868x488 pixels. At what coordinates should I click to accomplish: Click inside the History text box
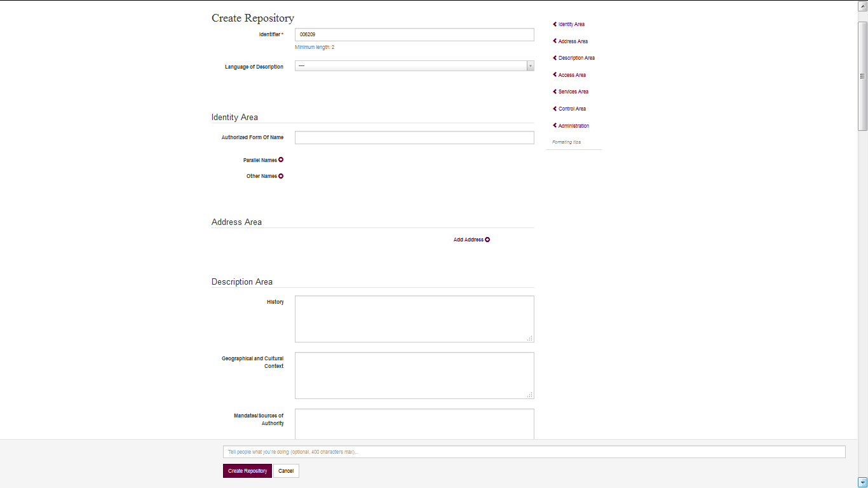(413, 318)
